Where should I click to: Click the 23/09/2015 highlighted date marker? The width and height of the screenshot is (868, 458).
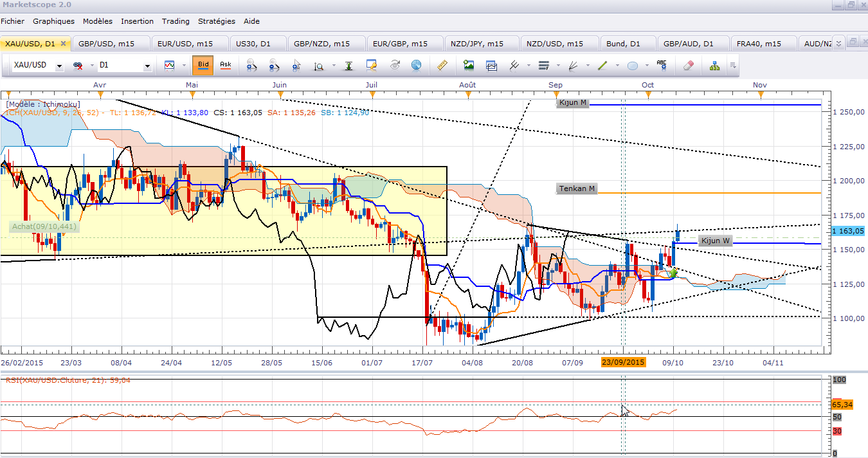[x=623, y=362]
